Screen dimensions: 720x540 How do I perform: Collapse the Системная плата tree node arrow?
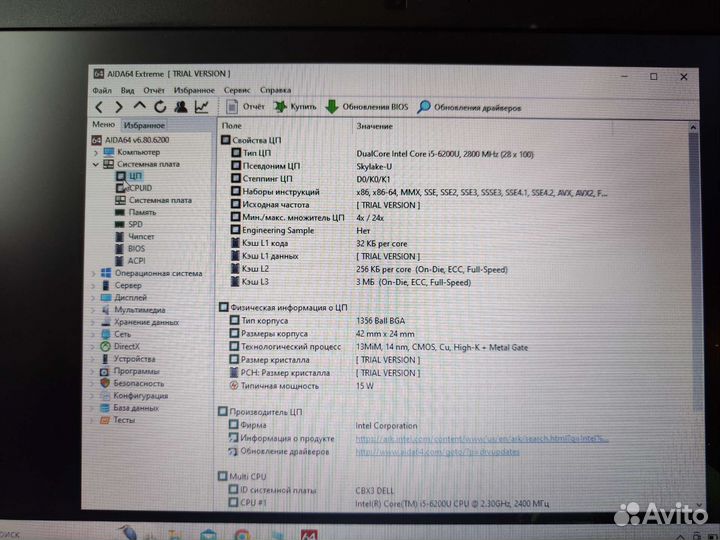coord(96,164)
